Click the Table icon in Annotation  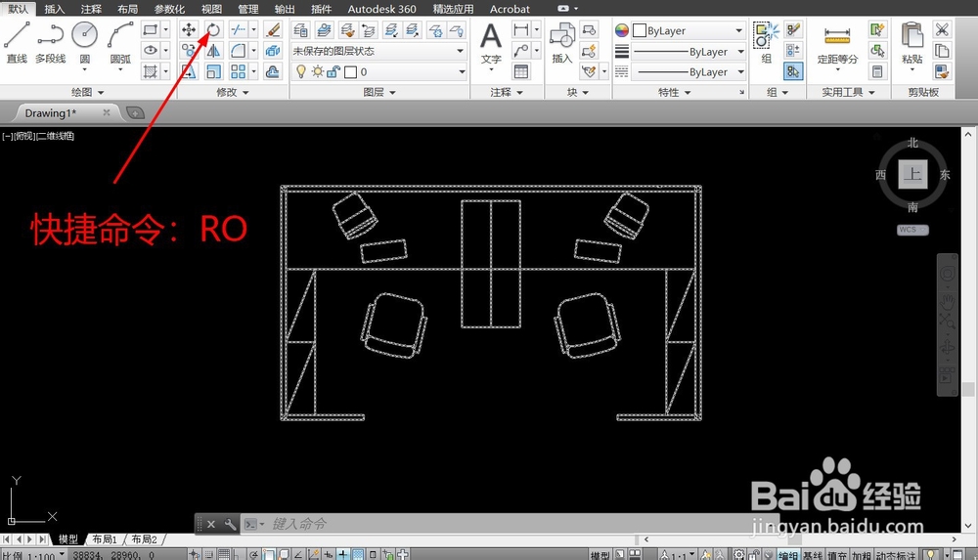(x=521, y=71)
